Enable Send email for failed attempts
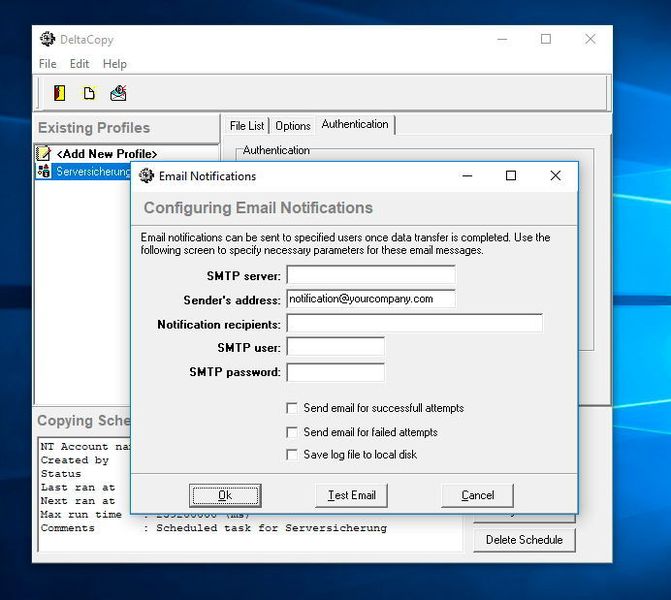The height and width of the screenshot is (600, 671). [292, 432]
